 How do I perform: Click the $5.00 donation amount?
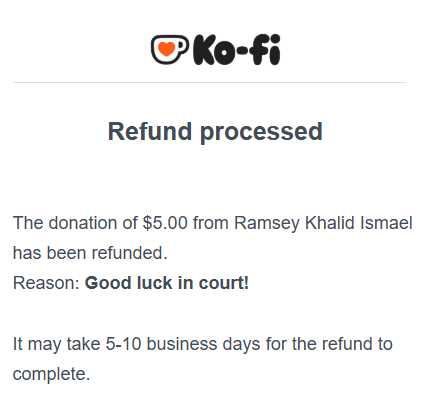coord(165,223)
